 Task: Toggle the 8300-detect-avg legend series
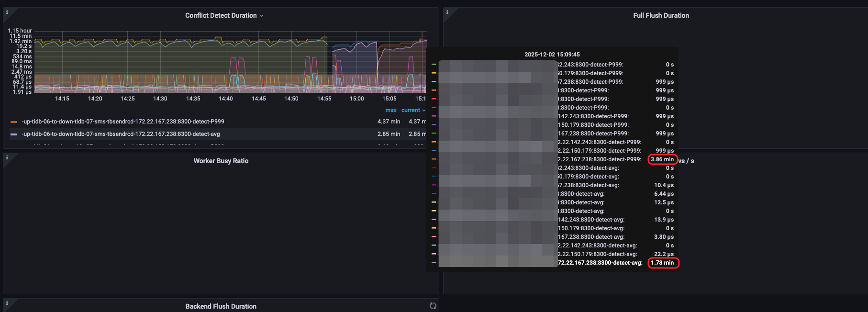click(121, 134)
